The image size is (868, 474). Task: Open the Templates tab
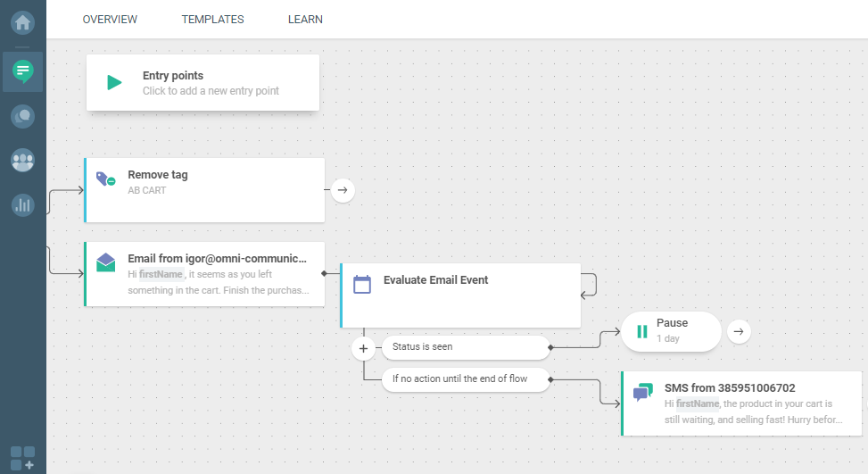[x=212, y=20]
